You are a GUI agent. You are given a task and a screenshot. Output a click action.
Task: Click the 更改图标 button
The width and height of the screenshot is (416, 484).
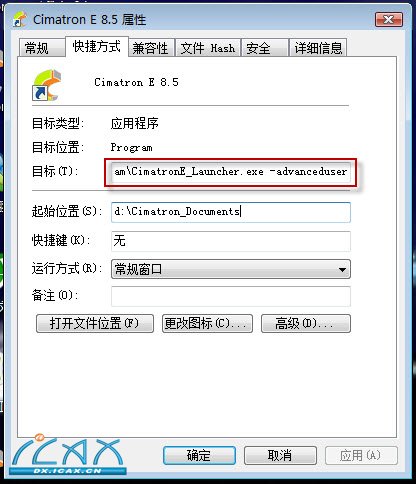(207, 323)
